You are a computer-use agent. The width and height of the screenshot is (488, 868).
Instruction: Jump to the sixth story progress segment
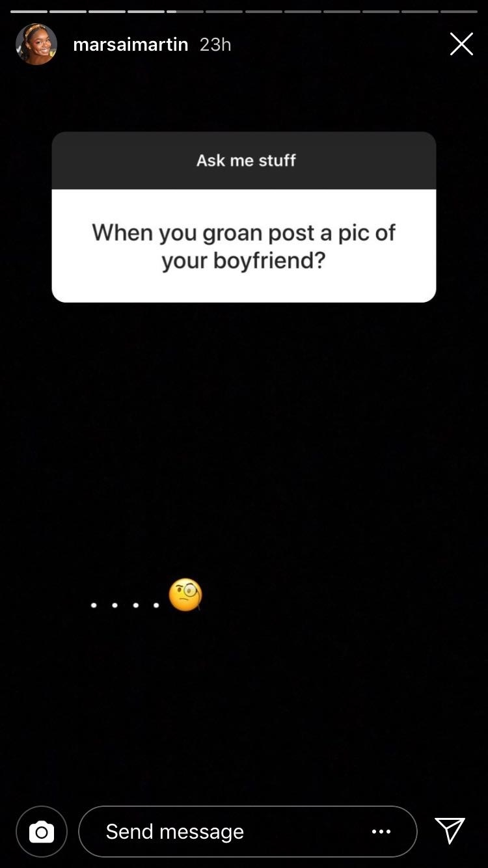224,12
